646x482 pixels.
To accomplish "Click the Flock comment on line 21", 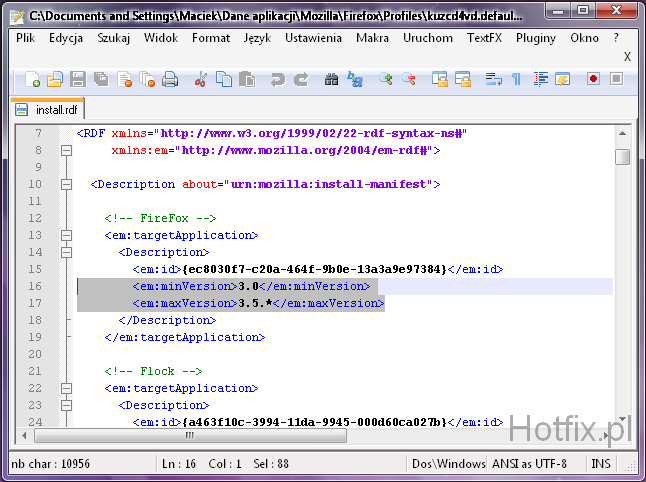I will (153, 371).
